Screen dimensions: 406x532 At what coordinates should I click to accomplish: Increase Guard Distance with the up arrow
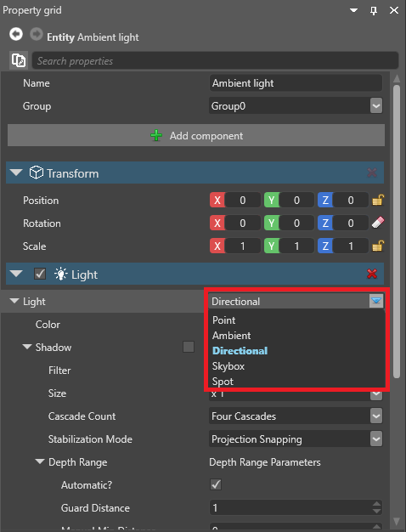[x=376, y=504]
